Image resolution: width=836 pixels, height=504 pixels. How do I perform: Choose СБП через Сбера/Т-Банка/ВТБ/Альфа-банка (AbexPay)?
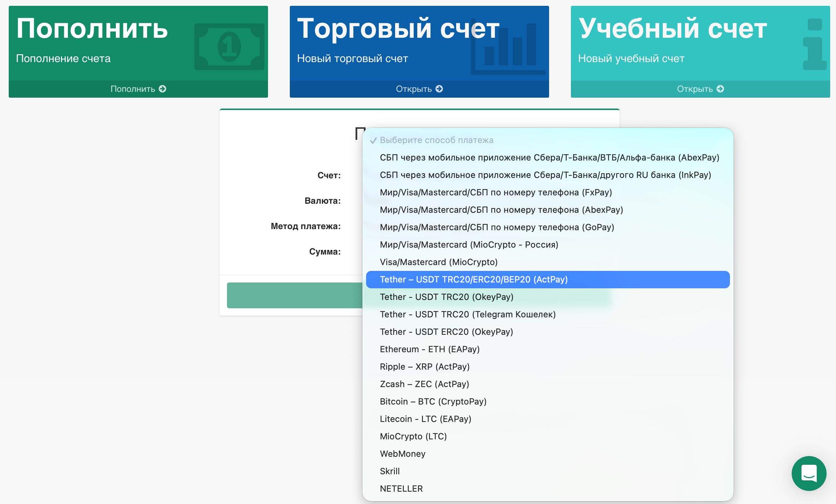pos(549,157)
